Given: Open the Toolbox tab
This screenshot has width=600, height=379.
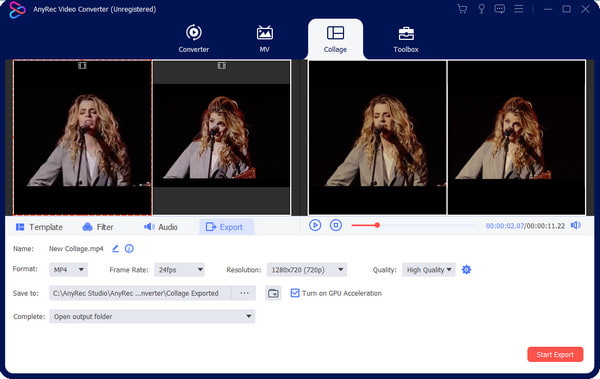Looking at the screenshot, I should [x=406, y=38].
